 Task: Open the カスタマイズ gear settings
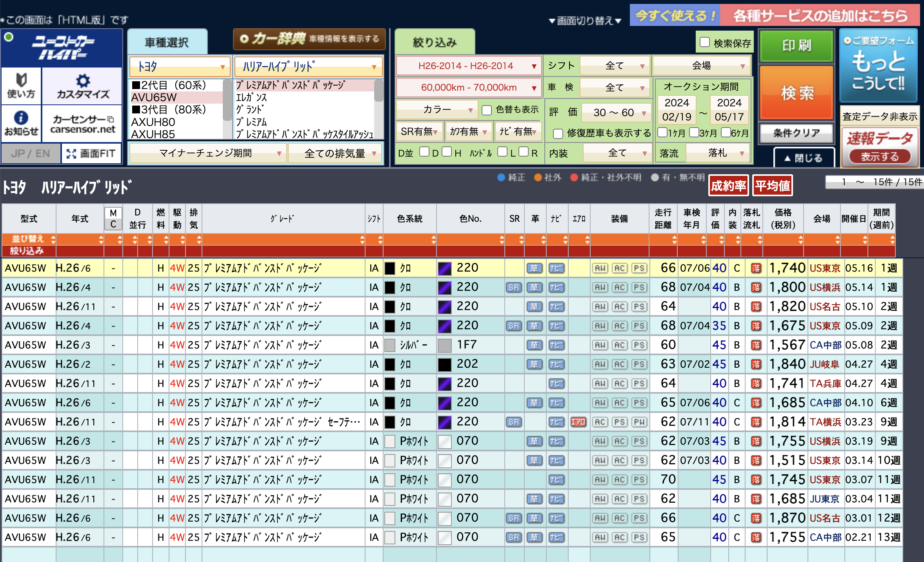point(82,86)
